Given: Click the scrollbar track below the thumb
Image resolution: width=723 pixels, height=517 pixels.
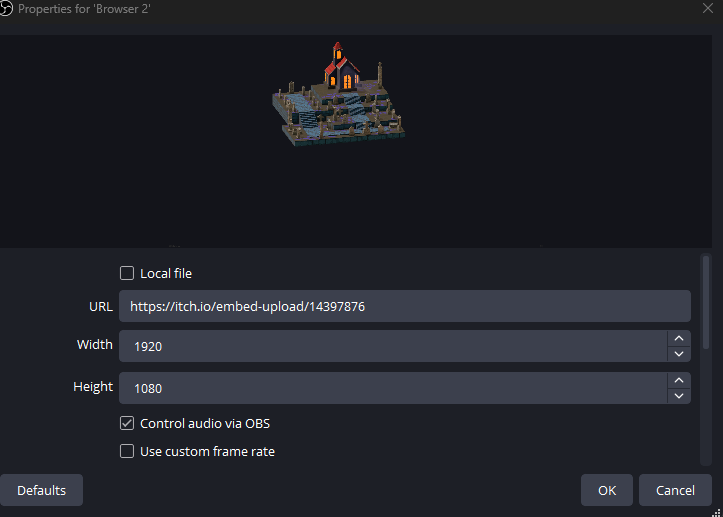Looking at the screenshot, I should [706, 407].
